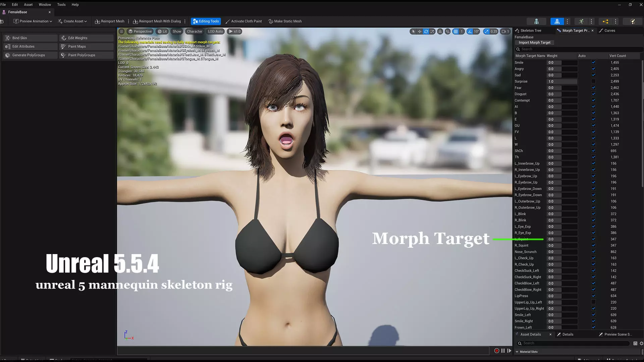This screenshot has height=362, width=644.
Task: Open options dots beside Animation mode
Action: tap(592, 21)
